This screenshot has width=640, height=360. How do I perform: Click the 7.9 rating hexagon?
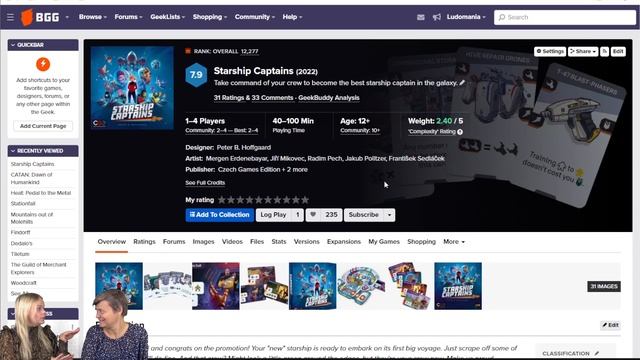196,75
